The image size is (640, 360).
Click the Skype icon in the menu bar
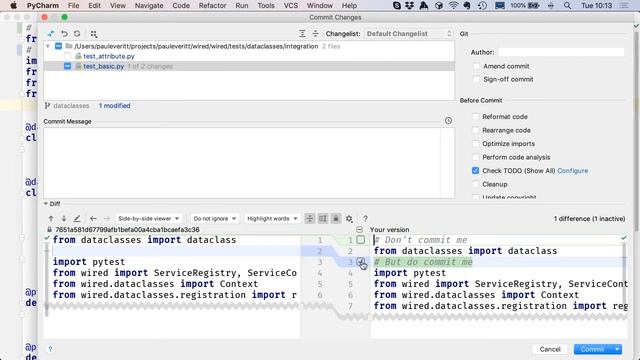(396, 6)
